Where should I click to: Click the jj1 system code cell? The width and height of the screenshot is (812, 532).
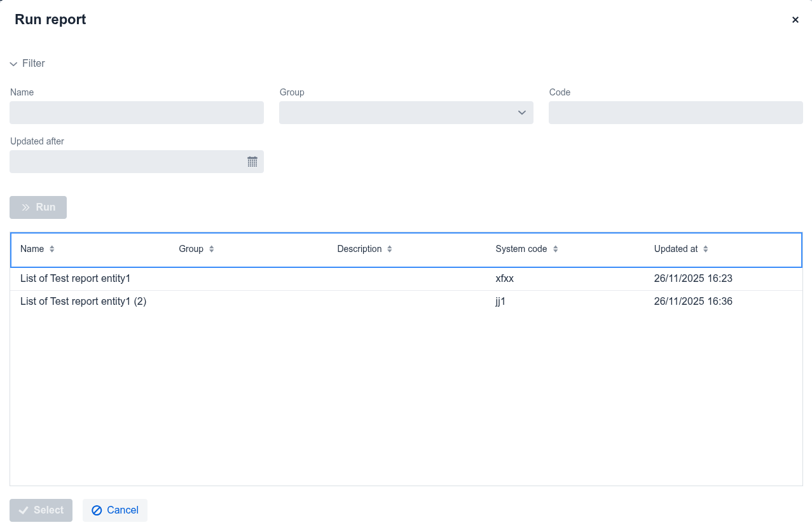pos(500,302)
